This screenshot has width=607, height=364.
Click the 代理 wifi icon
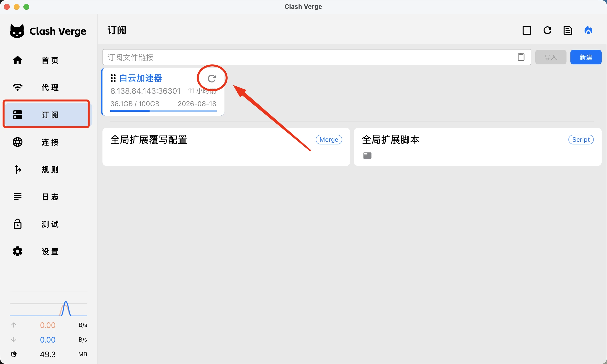(x=17, y=87)
